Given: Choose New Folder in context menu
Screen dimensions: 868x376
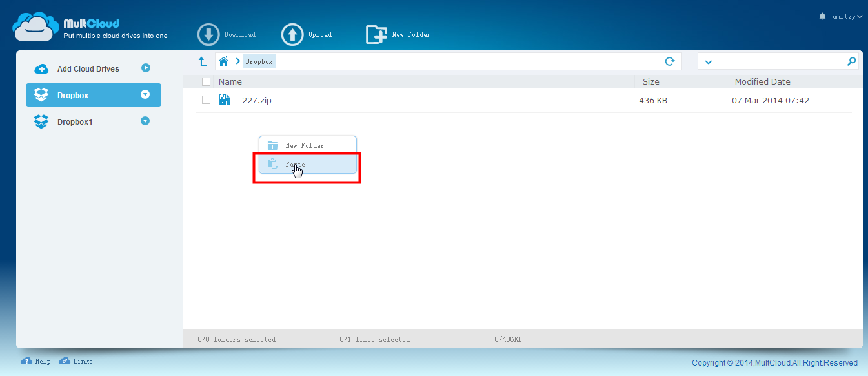Looking at the screenshot, I should point(308,145).
